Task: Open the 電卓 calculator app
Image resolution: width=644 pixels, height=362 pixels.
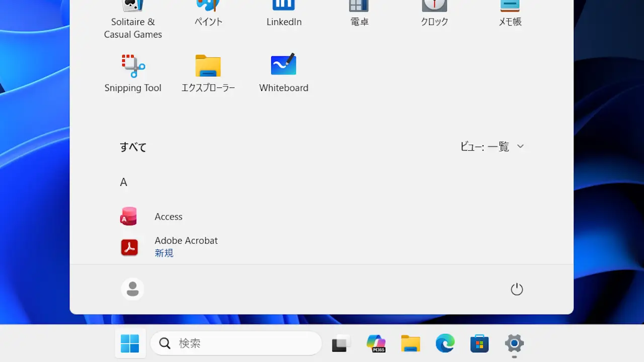Action: click(359, 14)
